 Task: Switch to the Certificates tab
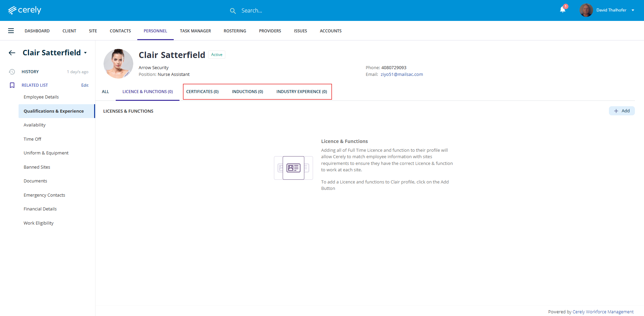point(202,92)
